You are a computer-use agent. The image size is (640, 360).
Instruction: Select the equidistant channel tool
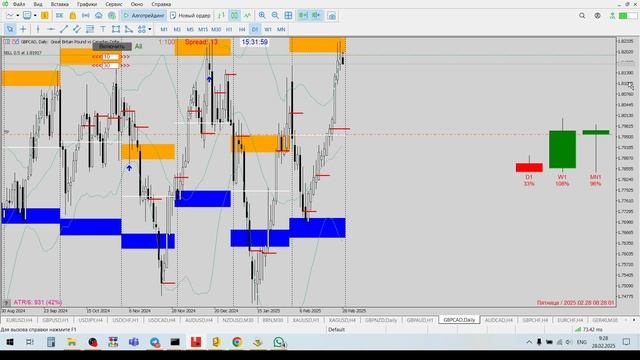click(x=77, y=29)
